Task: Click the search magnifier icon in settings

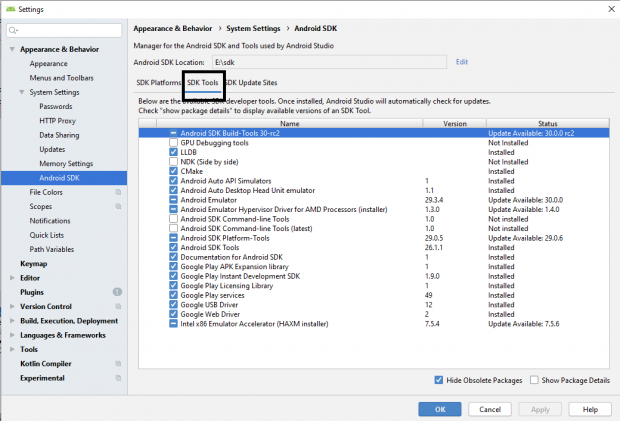Action: coord(13,30)
